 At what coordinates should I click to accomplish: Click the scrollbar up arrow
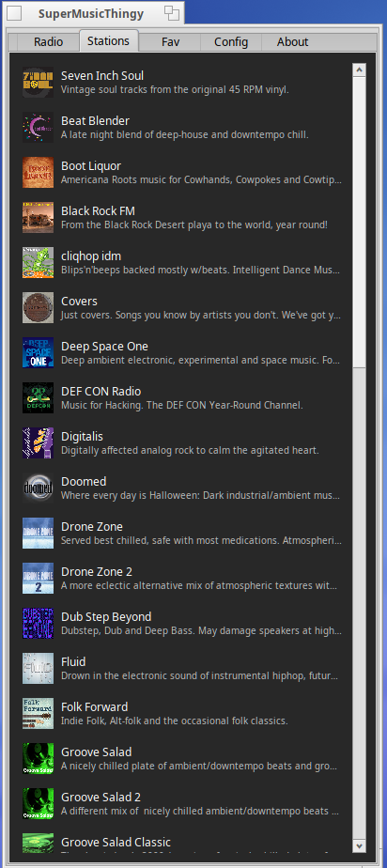click(x=359, y=70)
